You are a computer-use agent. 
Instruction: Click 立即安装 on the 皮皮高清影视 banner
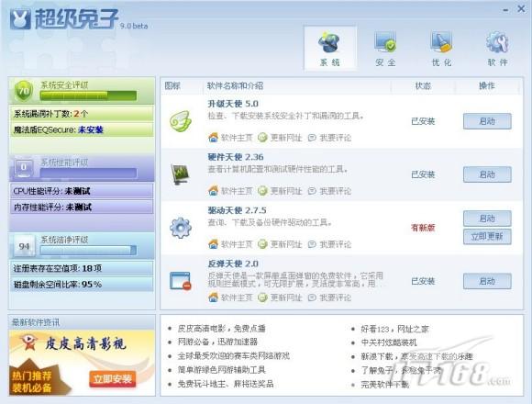point(113,379)
